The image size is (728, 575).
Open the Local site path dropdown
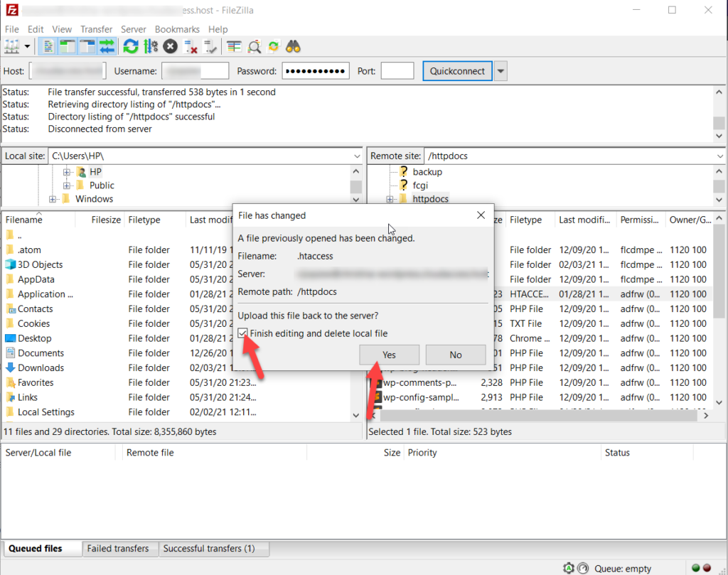(357, 156)
